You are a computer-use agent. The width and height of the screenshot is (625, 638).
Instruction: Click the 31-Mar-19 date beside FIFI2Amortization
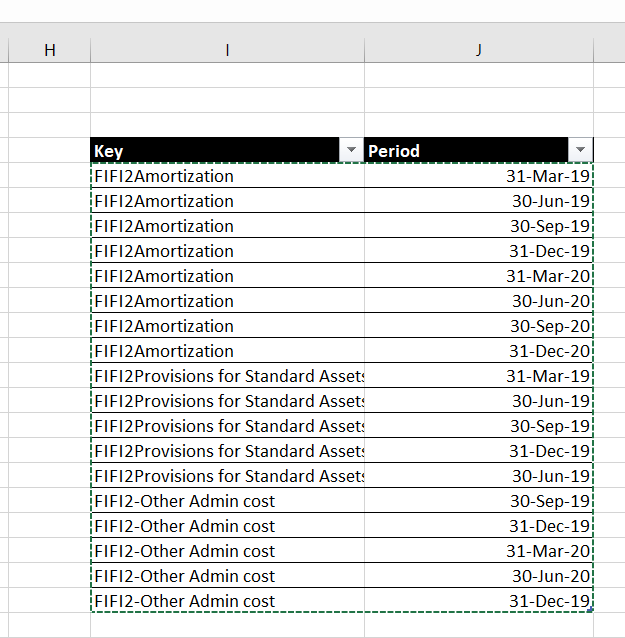tap(479, 176)
